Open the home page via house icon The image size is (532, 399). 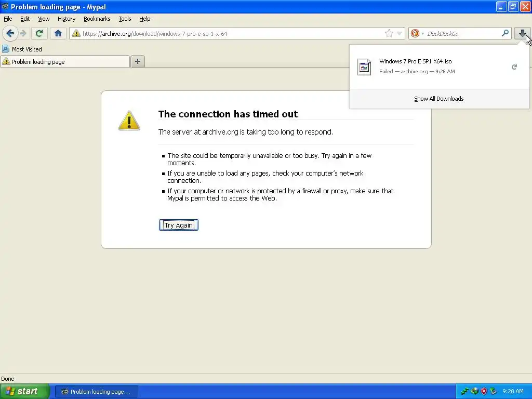(58, 33)
